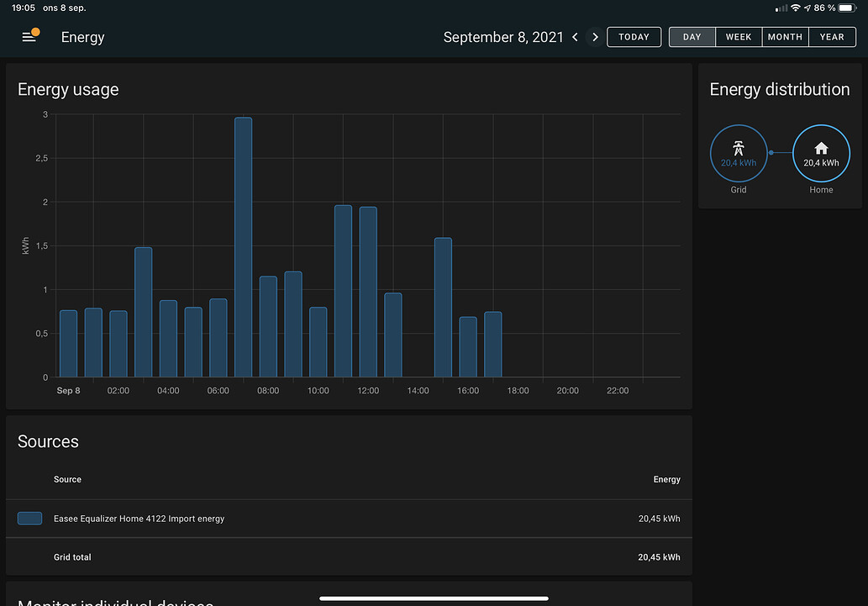Click the "Energy usage" heading

click(x=68, y=90)
